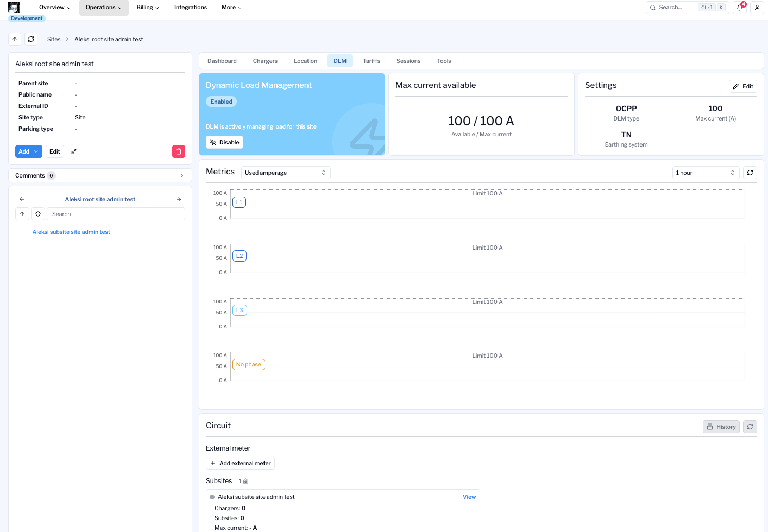Refresh the Metrics chart

tap(750, 173)
